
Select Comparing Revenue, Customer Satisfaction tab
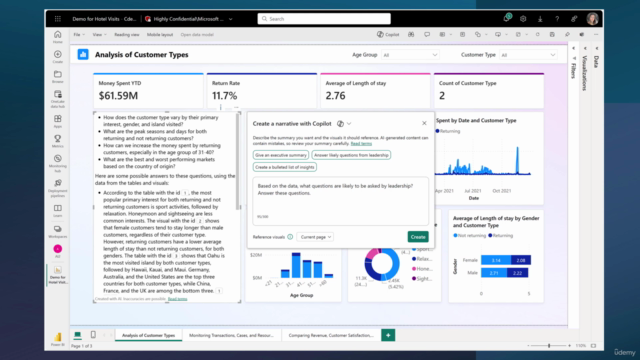click(x=331, y=335)
